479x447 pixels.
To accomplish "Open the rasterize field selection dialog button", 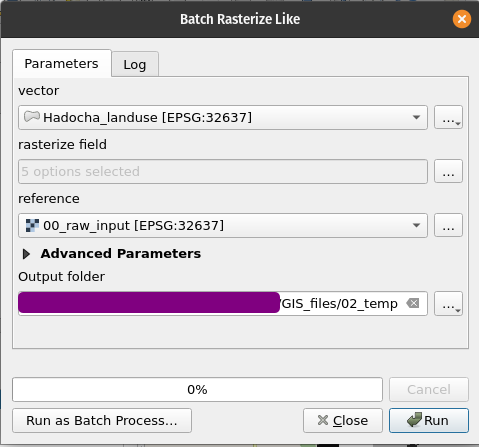I will [x=448, y=171].
